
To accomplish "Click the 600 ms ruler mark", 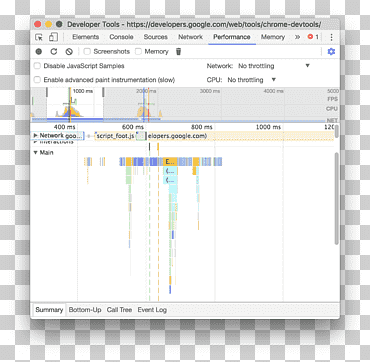I will pyautogui.click(x=133, y=127).
